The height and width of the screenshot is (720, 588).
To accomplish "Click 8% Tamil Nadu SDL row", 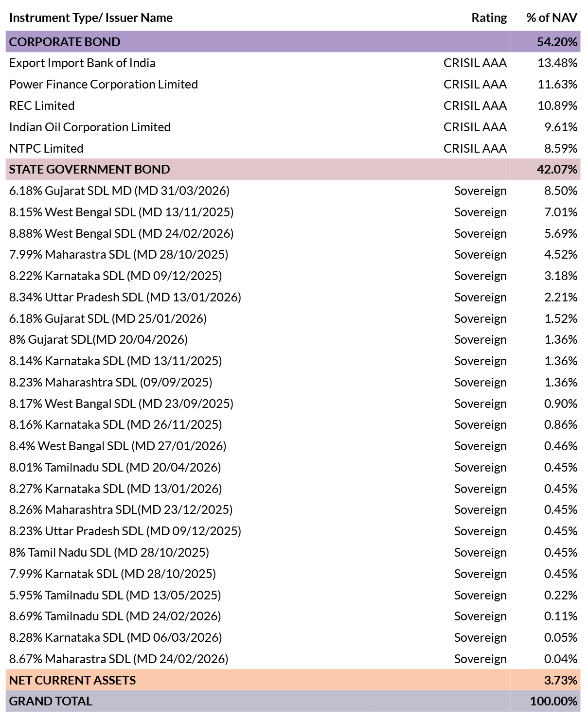I will click(293, 552).
